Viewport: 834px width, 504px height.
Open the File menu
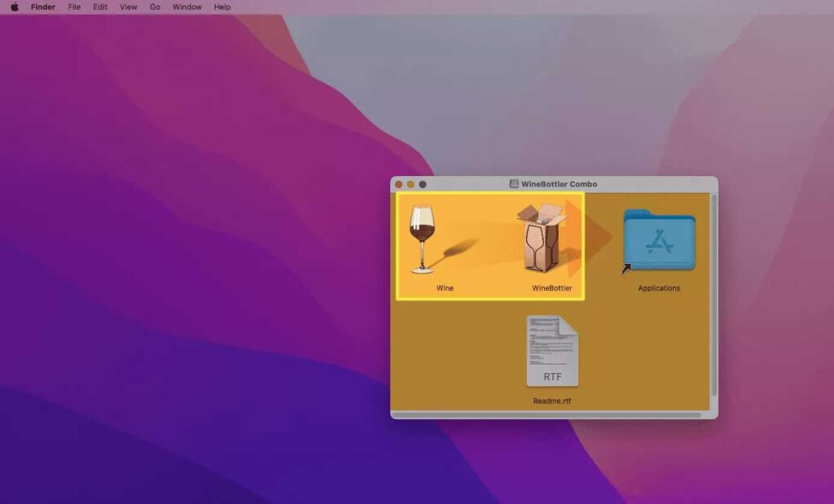[x=74, y=7]
